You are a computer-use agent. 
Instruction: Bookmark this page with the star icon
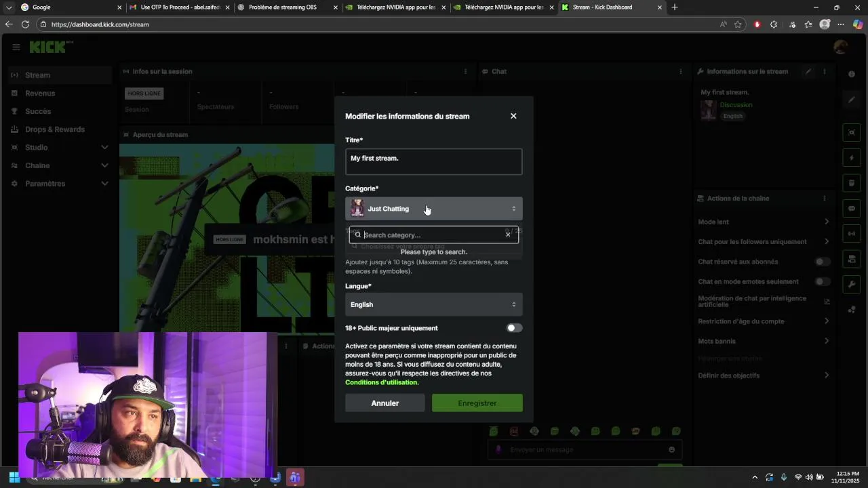pos(738,24)
